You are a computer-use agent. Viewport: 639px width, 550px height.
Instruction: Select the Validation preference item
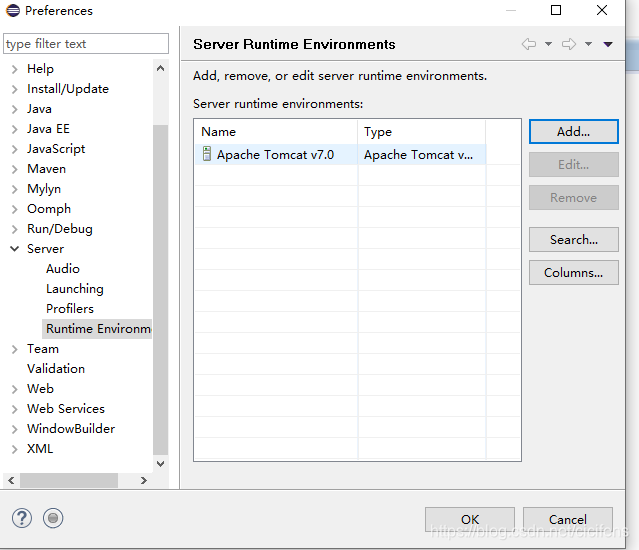point(56,369)
